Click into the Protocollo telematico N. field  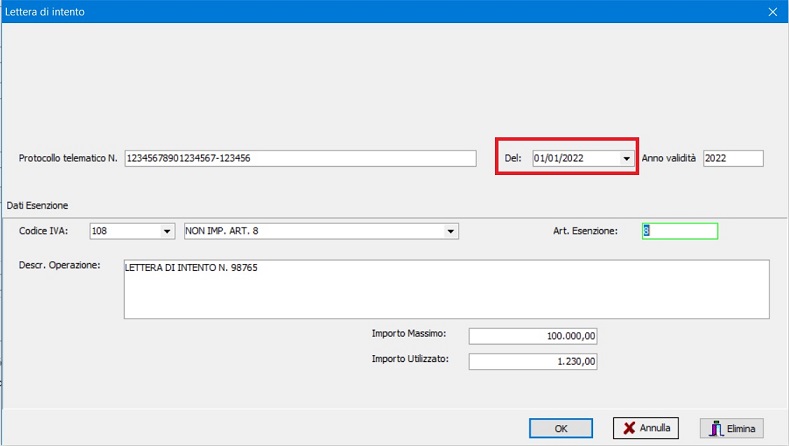tap(300, 158)
